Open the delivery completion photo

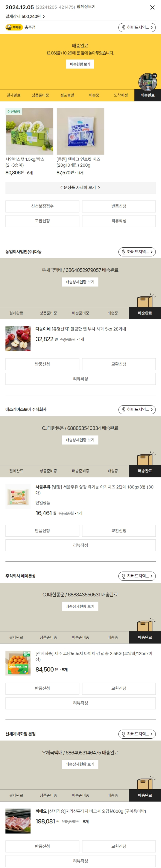[x=147, y=82]
